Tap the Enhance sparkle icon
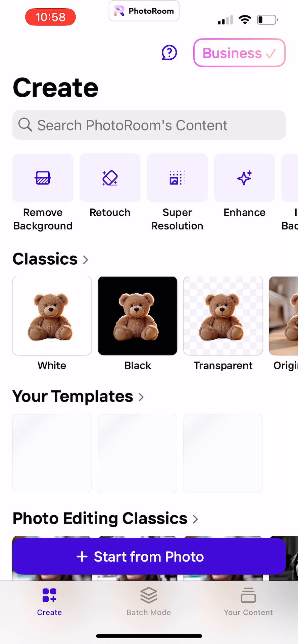 click(x=244, y=178)
